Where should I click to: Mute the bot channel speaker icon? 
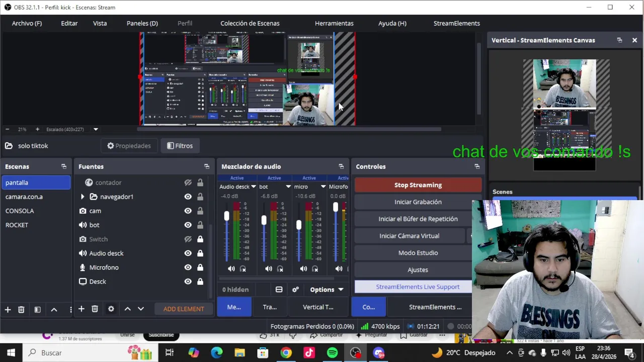(268, 269)
